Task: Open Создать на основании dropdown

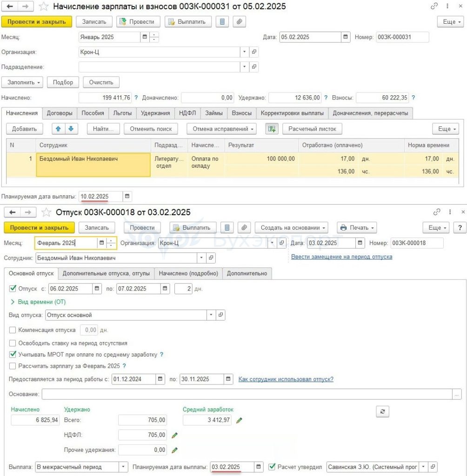Action: 292,228
